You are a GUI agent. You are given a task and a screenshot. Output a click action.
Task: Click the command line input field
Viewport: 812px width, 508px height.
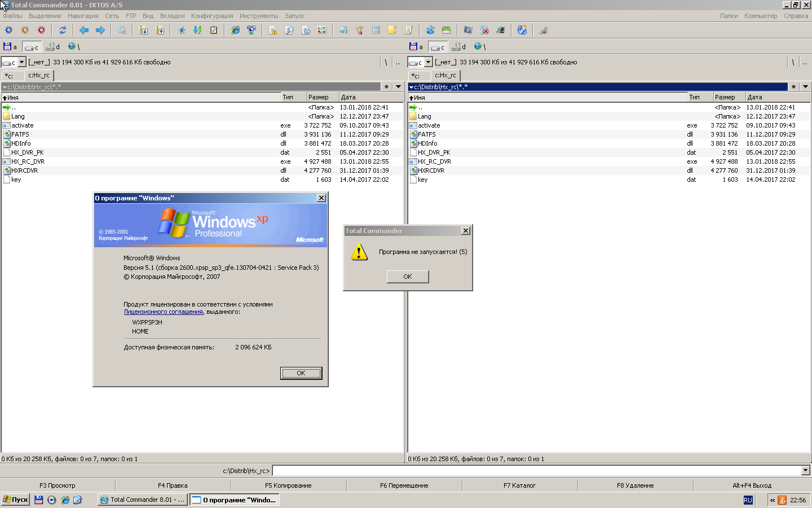pos(536,471)
